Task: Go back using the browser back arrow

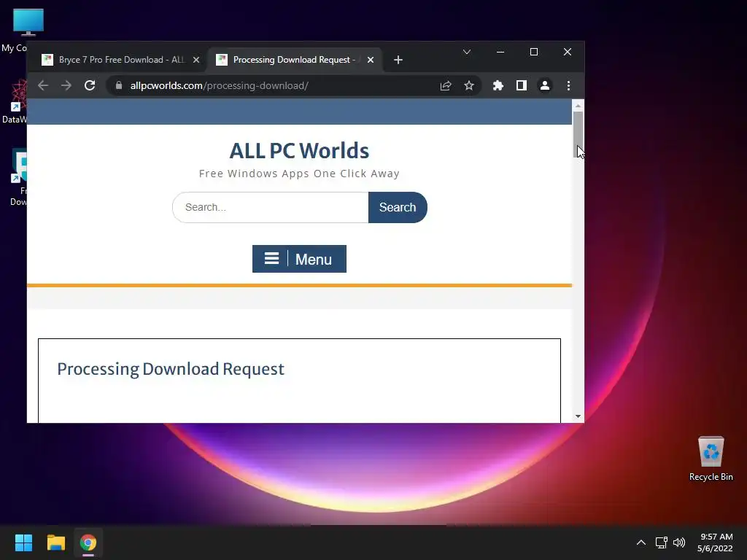Action: tap(43, 85)
